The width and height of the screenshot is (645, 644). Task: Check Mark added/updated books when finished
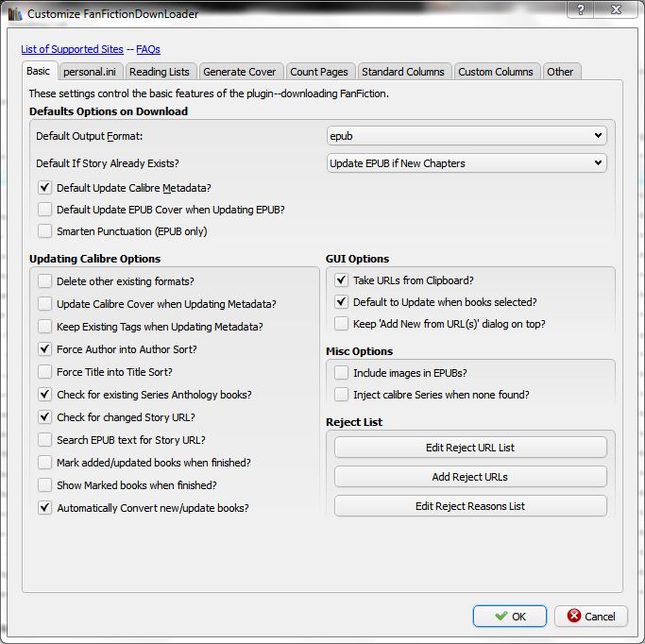[44, 463]
